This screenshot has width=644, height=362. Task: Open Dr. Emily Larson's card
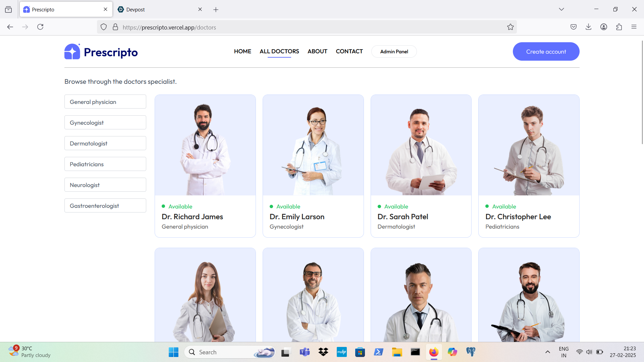[x=313, y=166]
